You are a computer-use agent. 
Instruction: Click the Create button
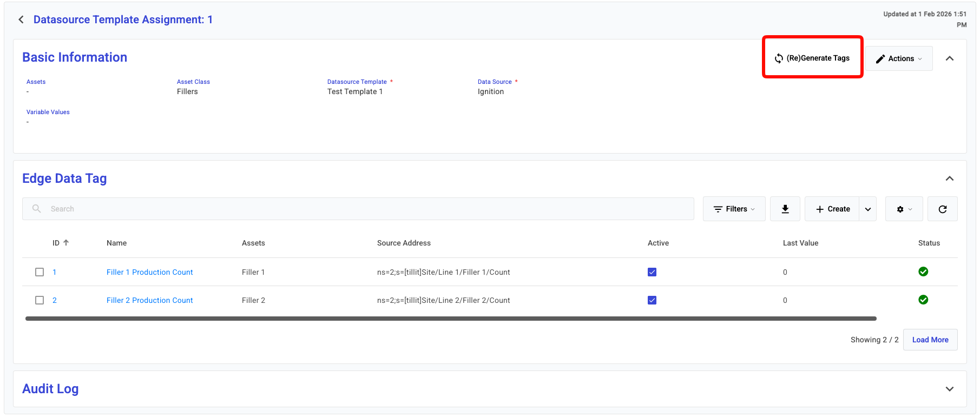(832, 209)
